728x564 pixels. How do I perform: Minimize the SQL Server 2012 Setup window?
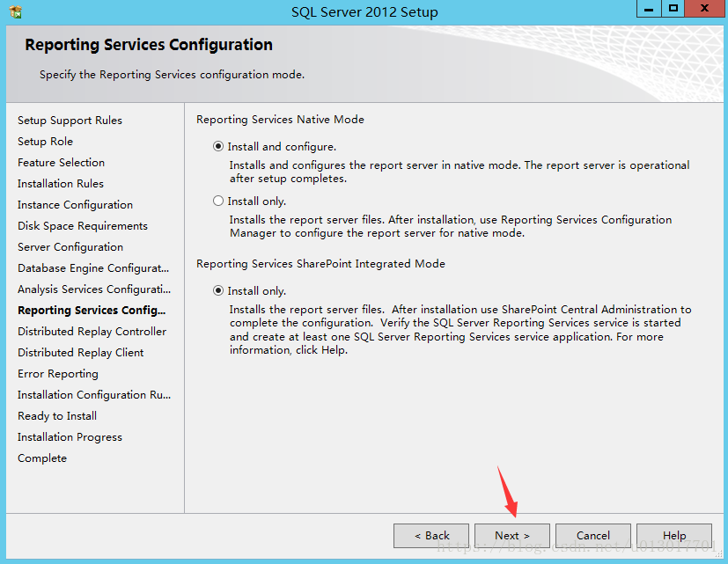tap(649, 9)
